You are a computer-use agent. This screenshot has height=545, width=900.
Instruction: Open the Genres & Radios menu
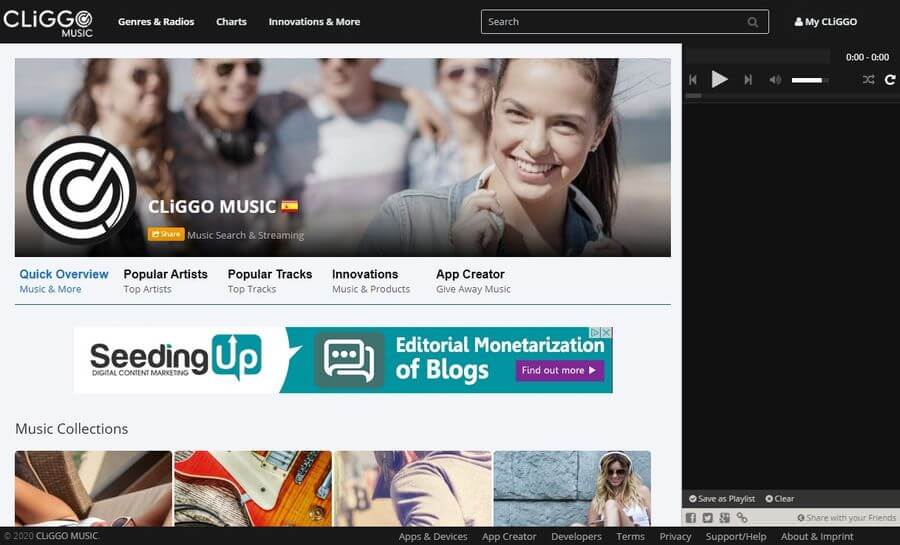156,22
